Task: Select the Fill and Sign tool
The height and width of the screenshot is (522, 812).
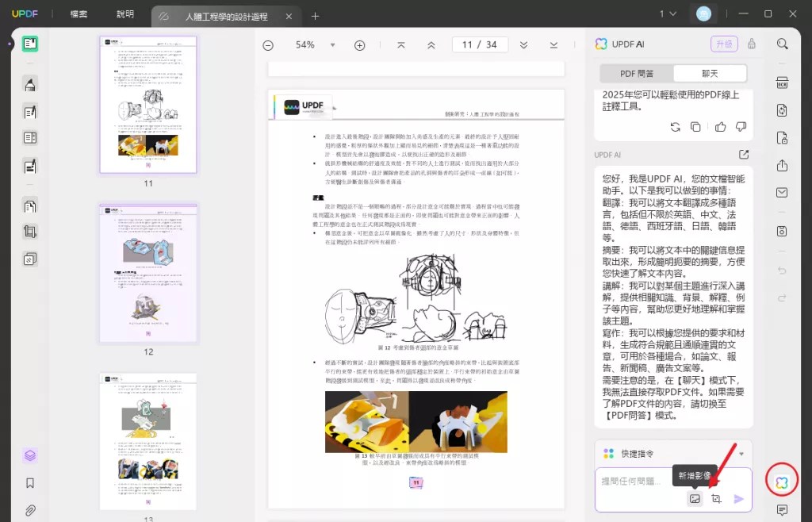Action: pyautogui.click(x=30, y=166)
